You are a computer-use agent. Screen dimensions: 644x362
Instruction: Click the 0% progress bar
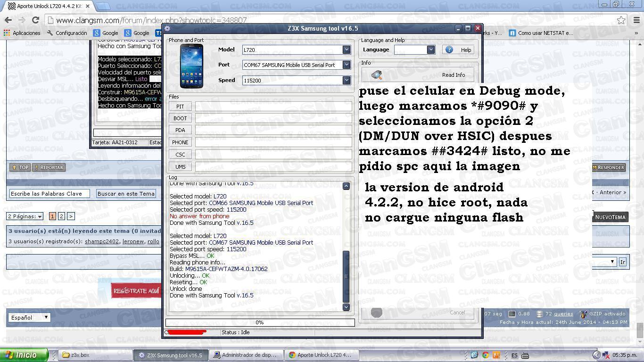260,322
